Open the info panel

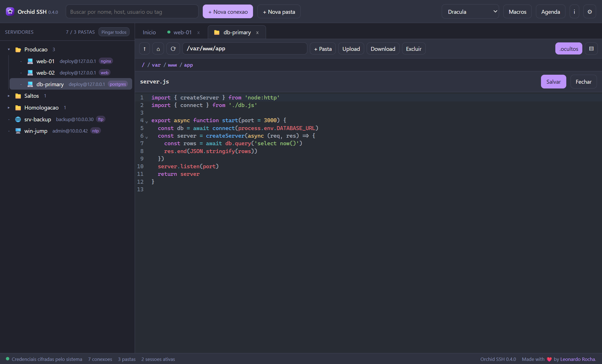(x=574, y=12)
